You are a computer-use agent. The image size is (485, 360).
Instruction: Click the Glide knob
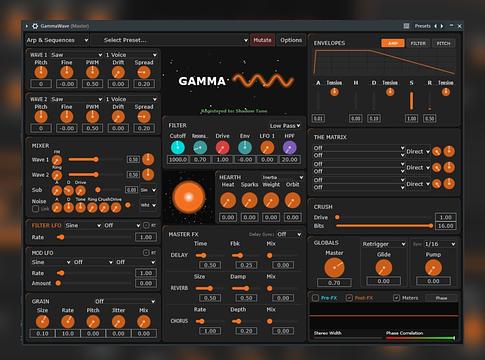click(384, 268)
